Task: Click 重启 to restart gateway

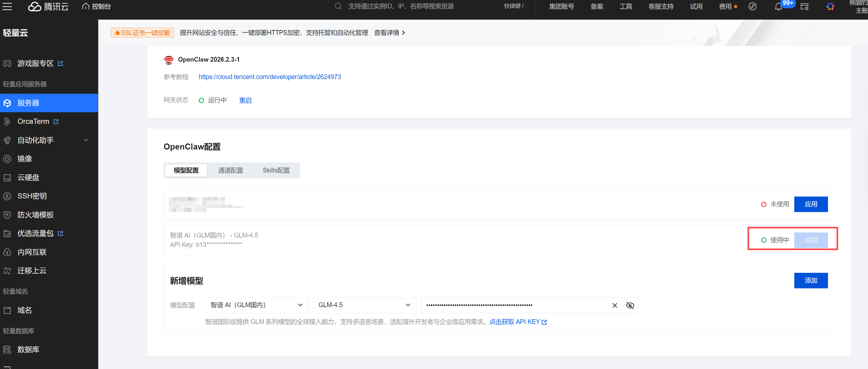Action: tap(245, 100)
